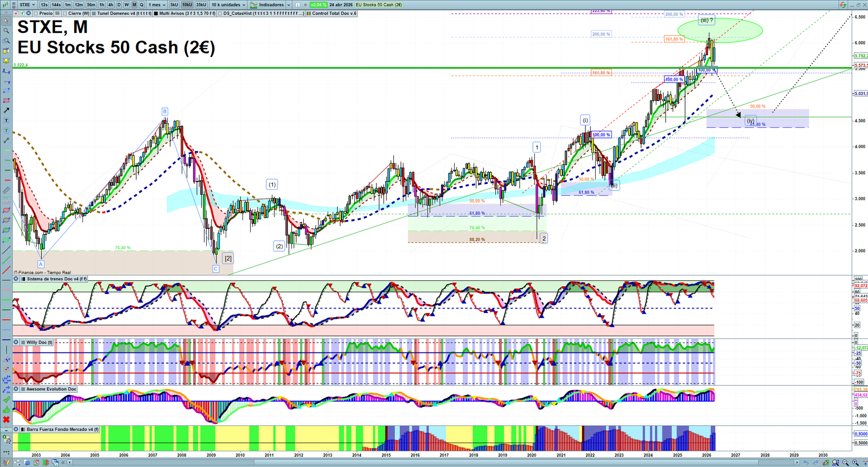
Task: Select the blue rectangle drawing tool
Action: tap(7, 91)
